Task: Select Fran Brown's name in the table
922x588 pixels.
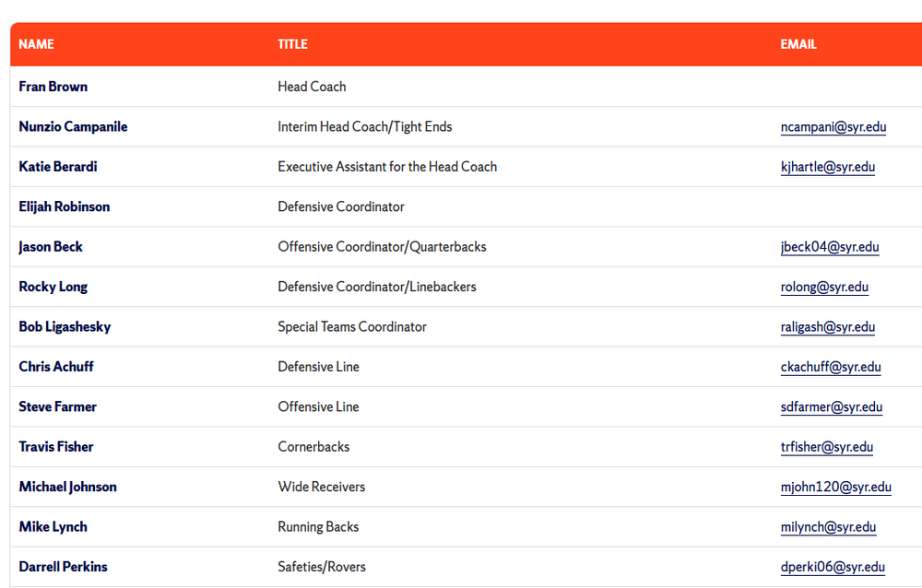Action: [53, 87]
